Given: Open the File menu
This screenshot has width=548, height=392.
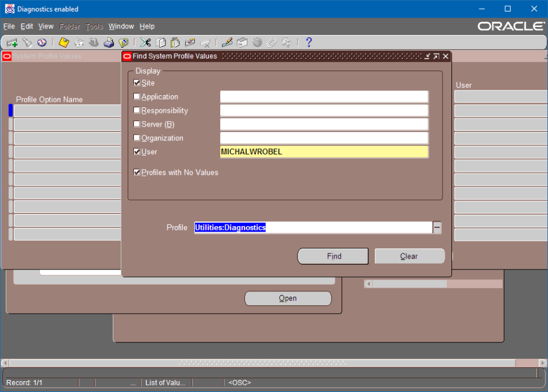Looking at the screenshot, I should (8, 27).
